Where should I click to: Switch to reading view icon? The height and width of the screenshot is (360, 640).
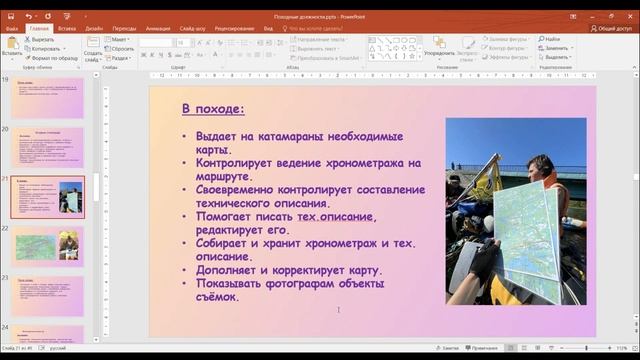pyautogui.click(x=538, y=348)
